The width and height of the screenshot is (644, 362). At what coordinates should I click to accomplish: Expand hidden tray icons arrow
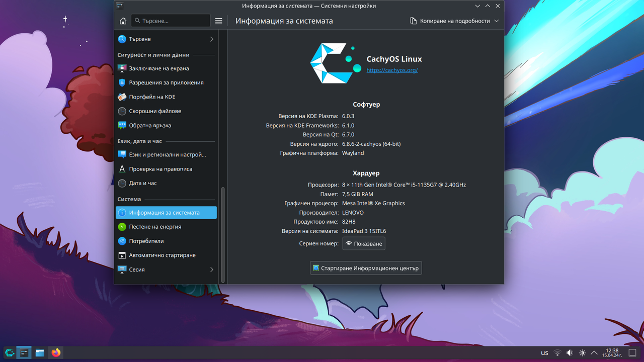[594, 353]
